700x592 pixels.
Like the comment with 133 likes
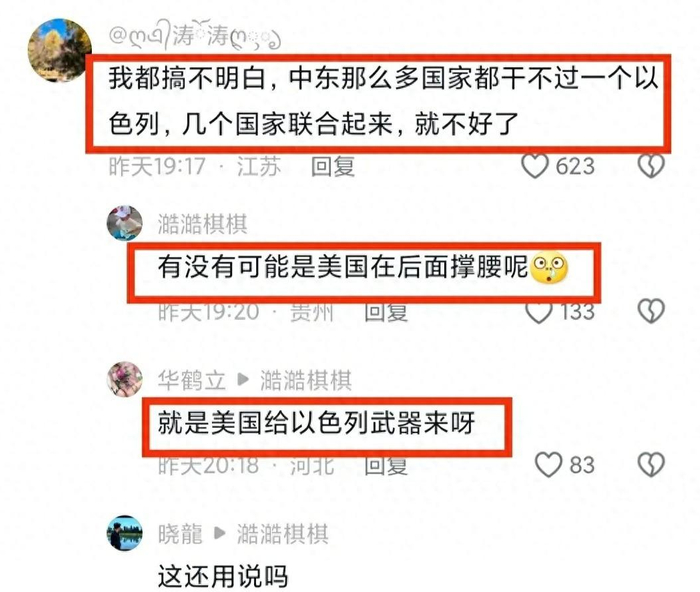point(538,311)
